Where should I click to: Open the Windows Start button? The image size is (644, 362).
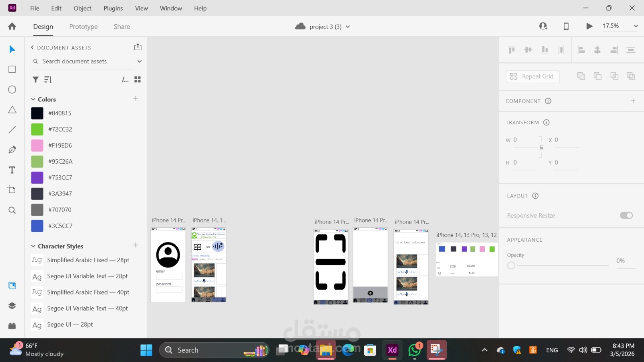tap(146, 350)
